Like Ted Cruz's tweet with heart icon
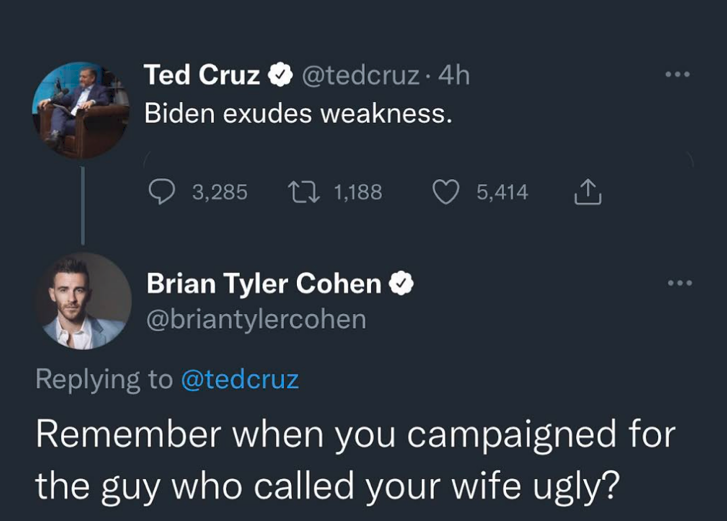This screenshot has height=521, width=727. point(446,191)
